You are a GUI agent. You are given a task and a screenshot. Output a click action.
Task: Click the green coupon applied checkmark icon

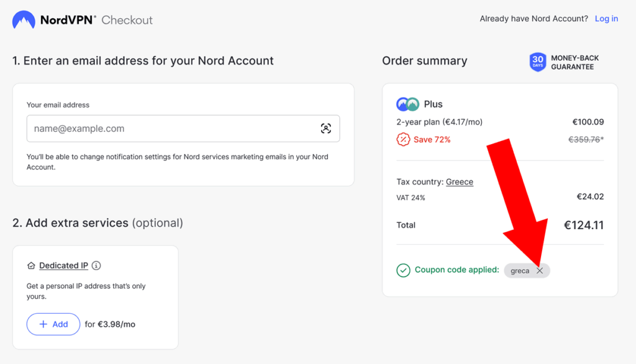[x=403, y=270]
